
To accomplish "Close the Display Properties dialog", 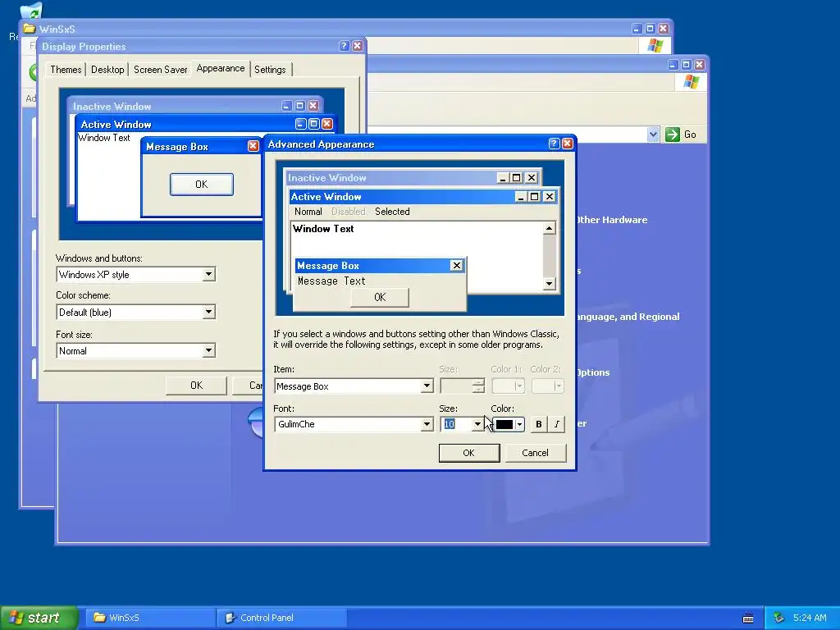I will 358,46.
